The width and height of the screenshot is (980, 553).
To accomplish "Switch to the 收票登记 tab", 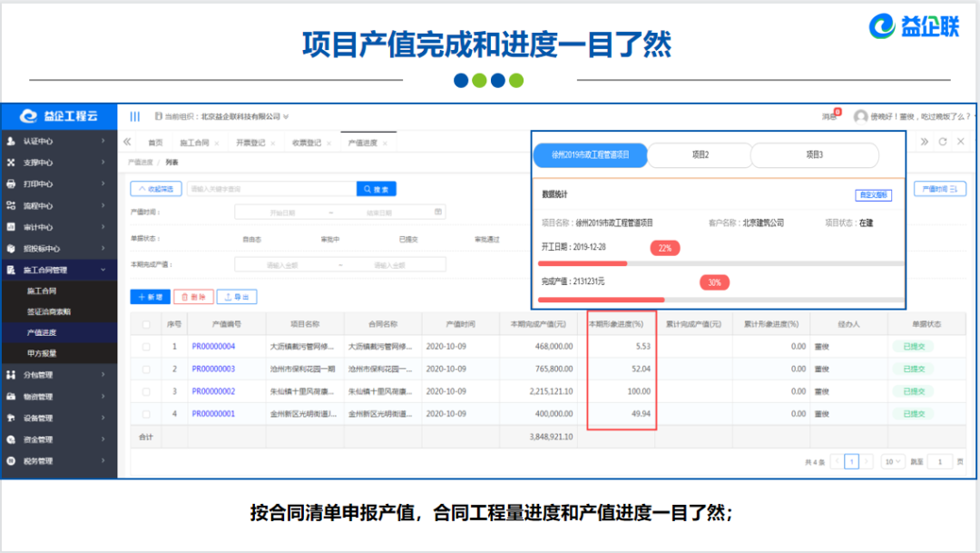I will (x=307, y=143).
